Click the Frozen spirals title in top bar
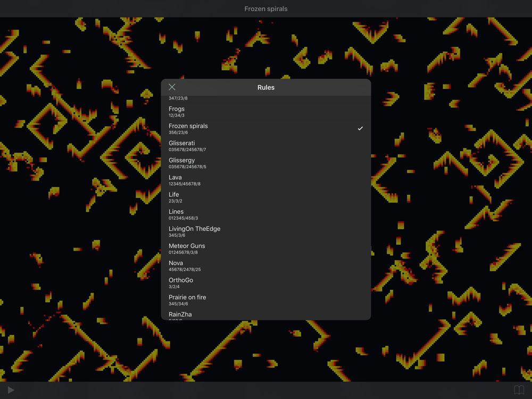 click(x=265, y=9)
